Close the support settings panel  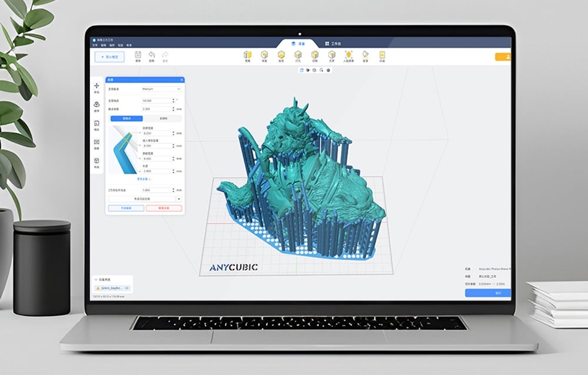pos(182,79)
